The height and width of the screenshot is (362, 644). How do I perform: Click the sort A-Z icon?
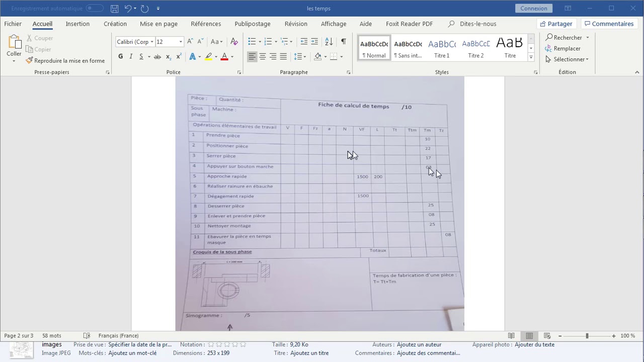(x=329, y=42)
